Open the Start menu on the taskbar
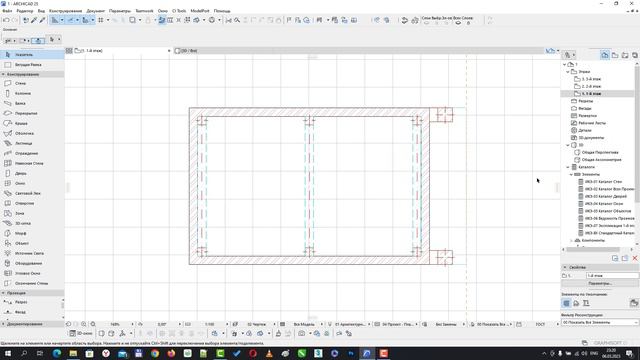The width and height of the screenshot is (640, 360). pyautogui.click(x=7, y=353)
